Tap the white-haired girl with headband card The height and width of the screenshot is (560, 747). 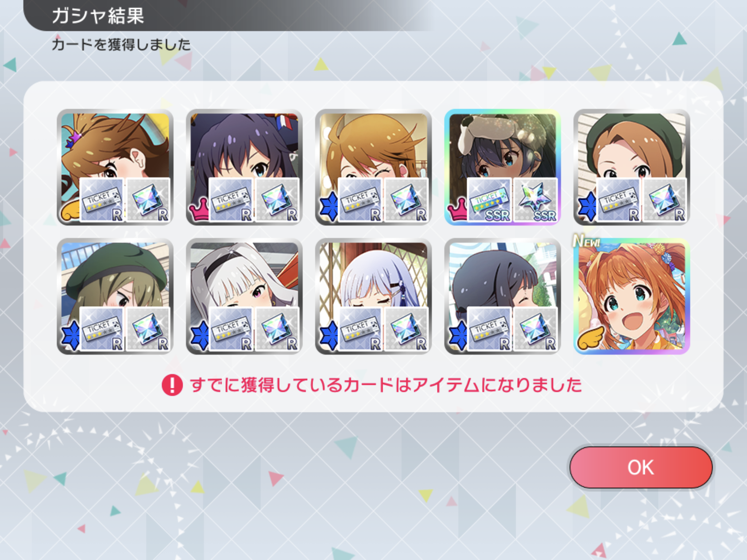pyautogui.click(x=244, y=296)
